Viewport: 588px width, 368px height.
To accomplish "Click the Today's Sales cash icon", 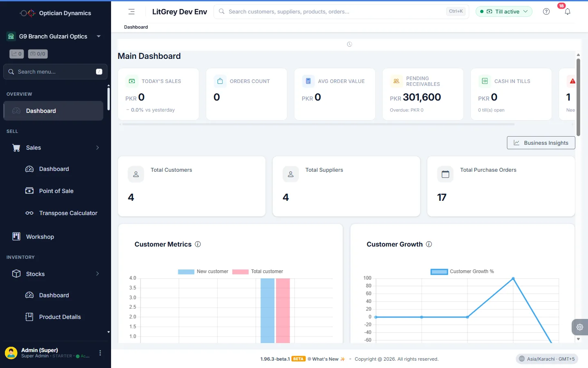I will (132, 81).
